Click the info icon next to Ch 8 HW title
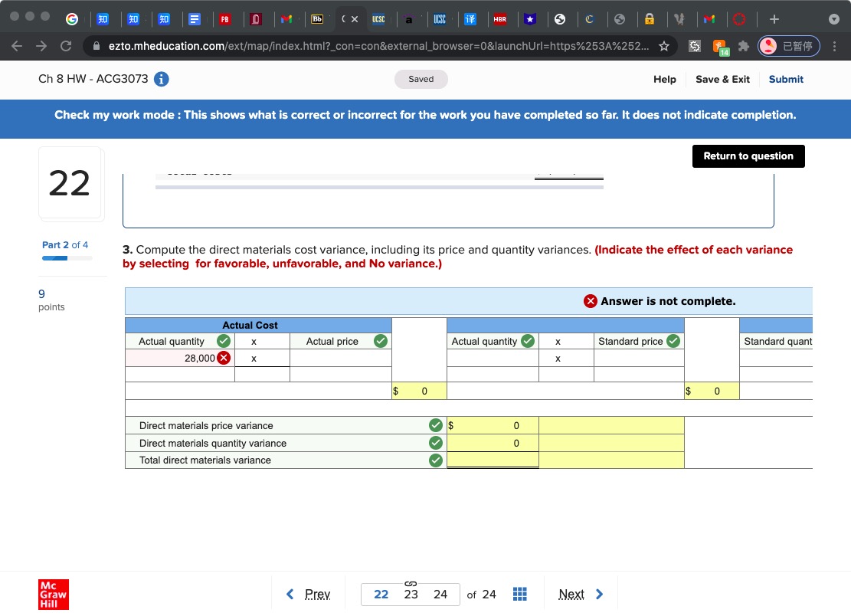851x616 pixels. (x=162, y=79)
